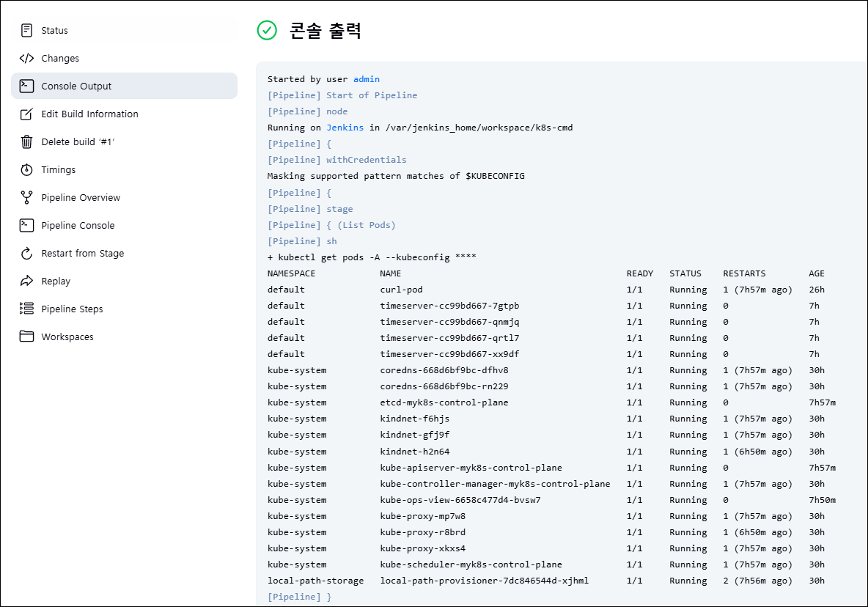Click the Console Output terminal icon
The image size is (868, 607).
(x=26, y=86)
